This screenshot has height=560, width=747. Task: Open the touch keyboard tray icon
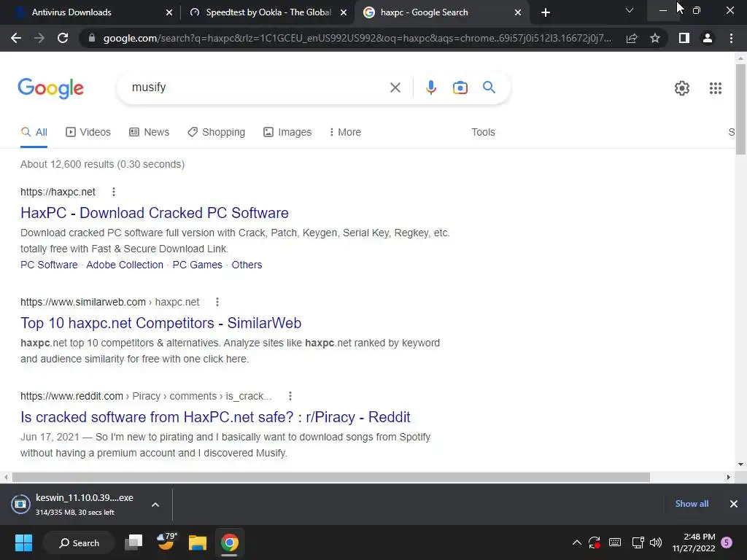coord(614,542)
